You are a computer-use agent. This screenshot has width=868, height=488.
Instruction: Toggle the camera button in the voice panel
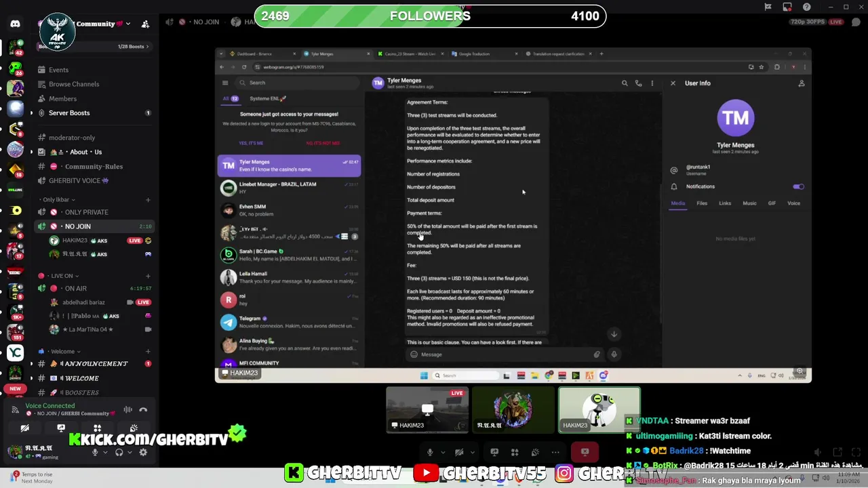[24, 428]
